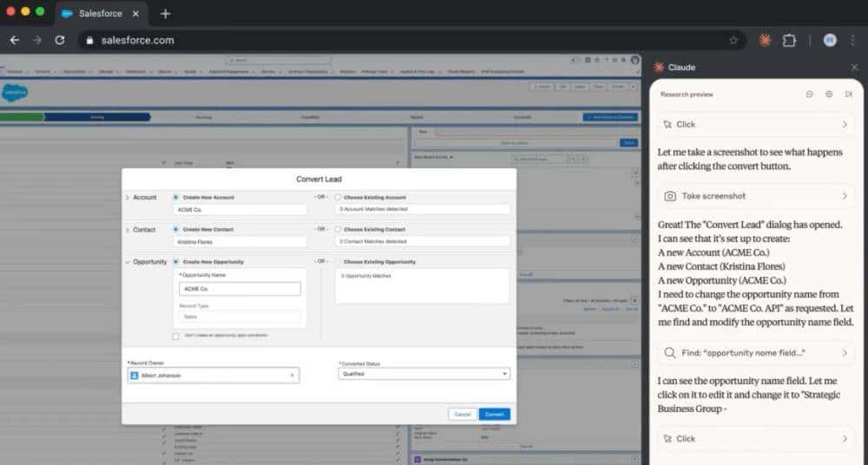This screenshot has width=868, height=465.
Task: Go back using the browser back arrow
Action: coord(15,40)
